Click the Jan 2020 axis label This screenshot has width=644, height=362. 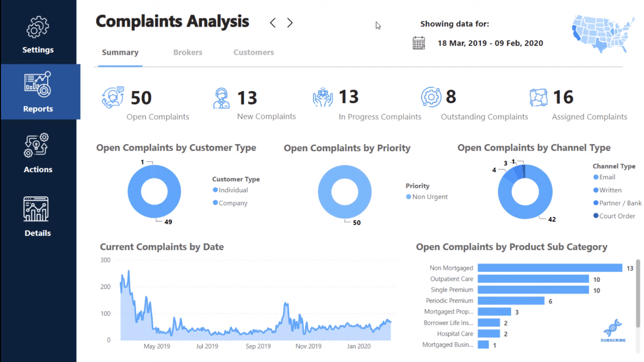pos(359,346)
